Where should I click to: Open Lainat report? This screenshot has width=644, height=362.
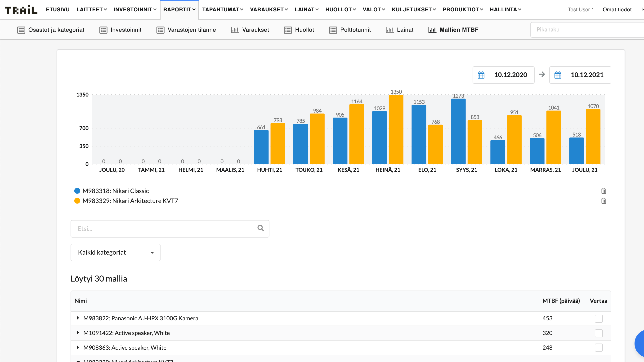tap(399, 30)
